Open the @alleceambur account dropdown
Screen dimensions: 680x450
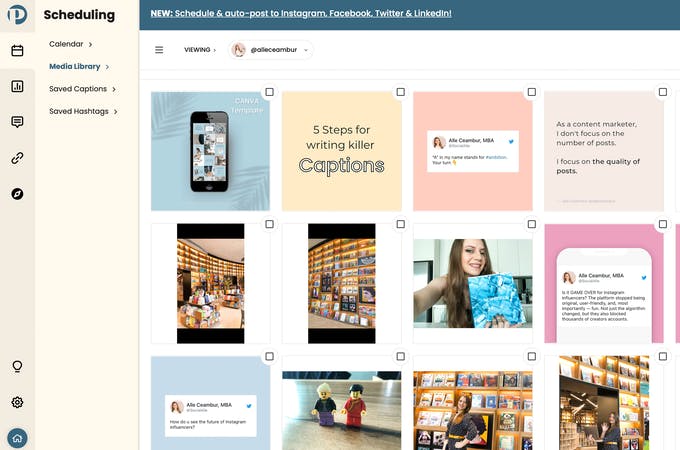(271, 50)
